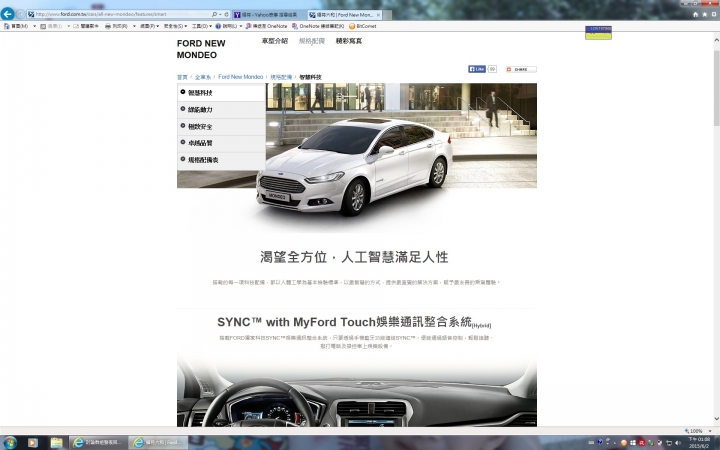Image resolution: width=720 pixels, height=450 pixels.
Task: Open the 車型介紹 navigation item
Action: pos(275,41)
